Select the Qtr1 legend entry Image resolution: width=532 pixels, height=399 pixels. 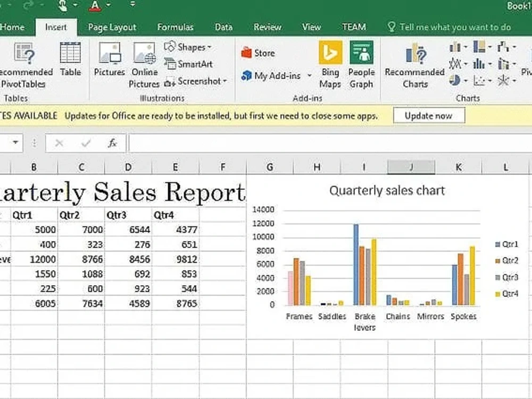[x=506, y=244]
